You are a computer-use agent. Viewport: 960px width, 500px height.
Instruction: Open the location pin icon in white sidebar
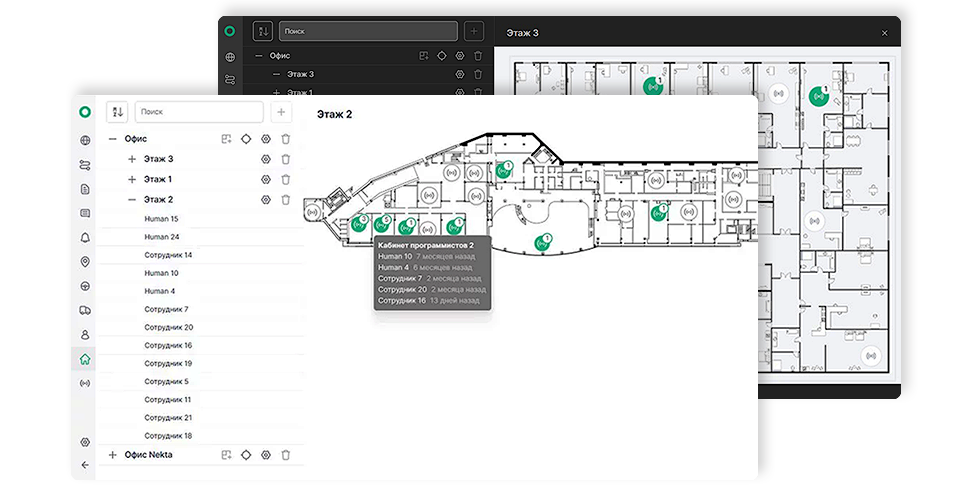85,262
